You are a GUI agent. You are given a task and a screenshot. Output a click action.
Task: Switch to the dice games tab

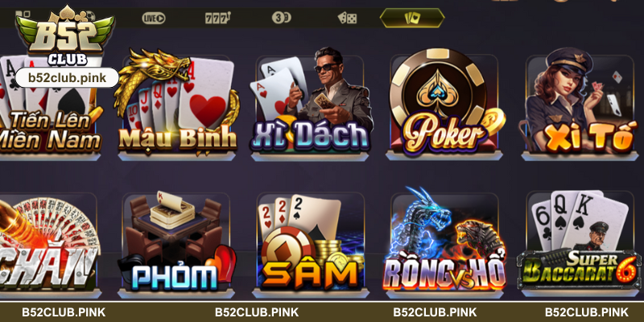(x=347, y=18)
